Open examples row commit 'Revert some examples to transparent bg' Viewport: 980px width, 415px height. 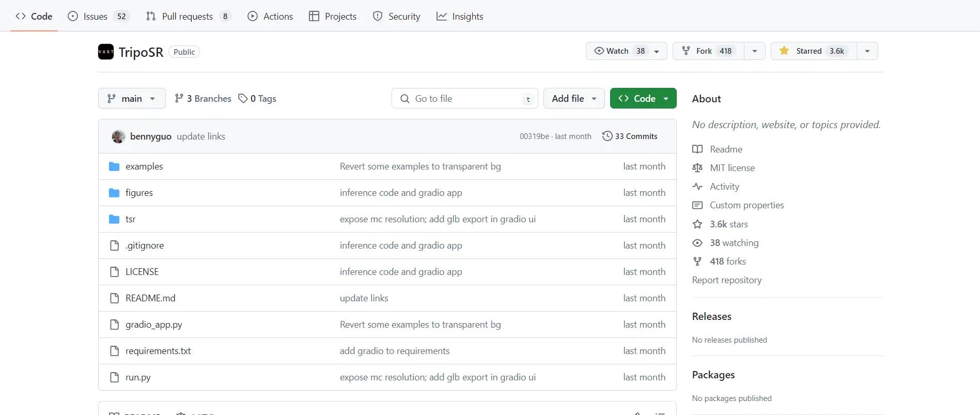point(421,166)
